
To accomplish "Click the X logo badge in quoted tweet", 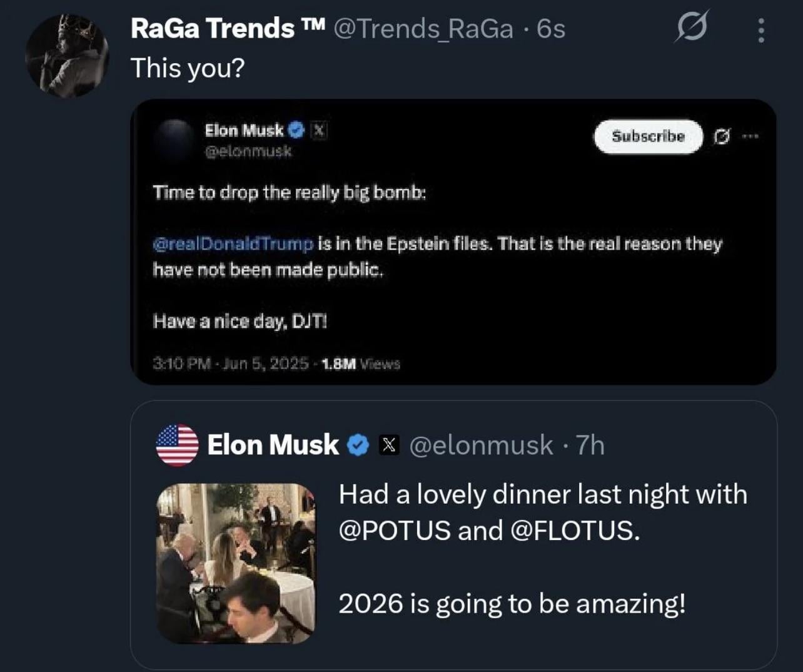I will (x=389, y=445).
